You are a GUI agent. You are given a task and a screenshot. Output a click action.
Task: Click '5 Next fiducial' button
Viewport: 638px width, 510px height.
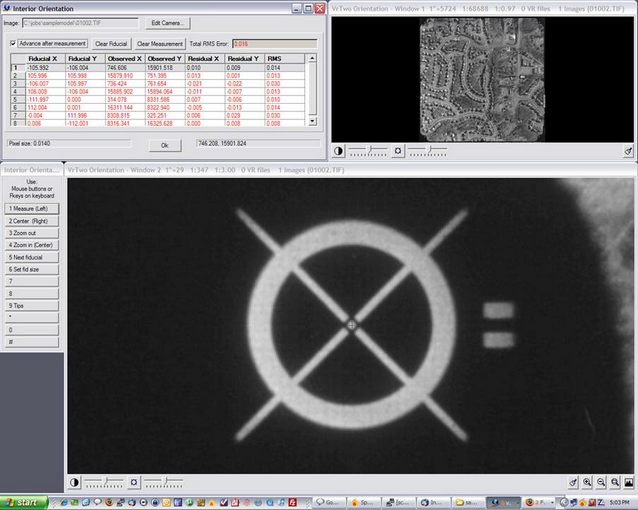[x=32, y=257]
